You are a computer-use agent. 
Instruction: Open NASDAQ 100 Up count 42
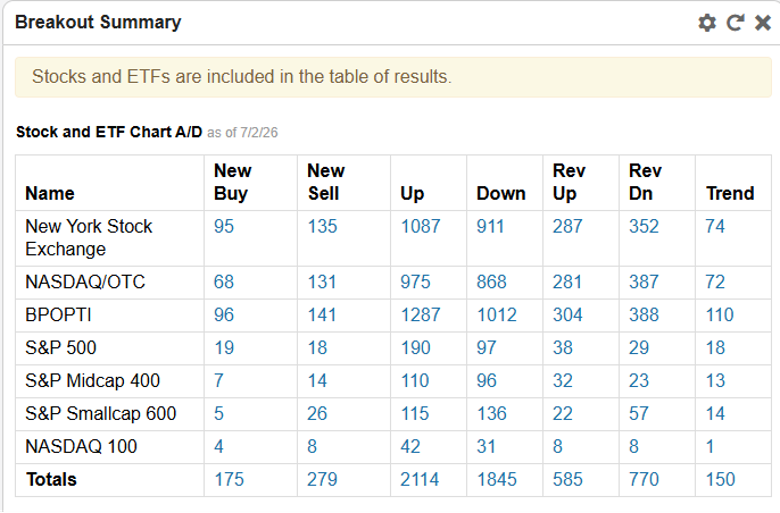point(410,446)
